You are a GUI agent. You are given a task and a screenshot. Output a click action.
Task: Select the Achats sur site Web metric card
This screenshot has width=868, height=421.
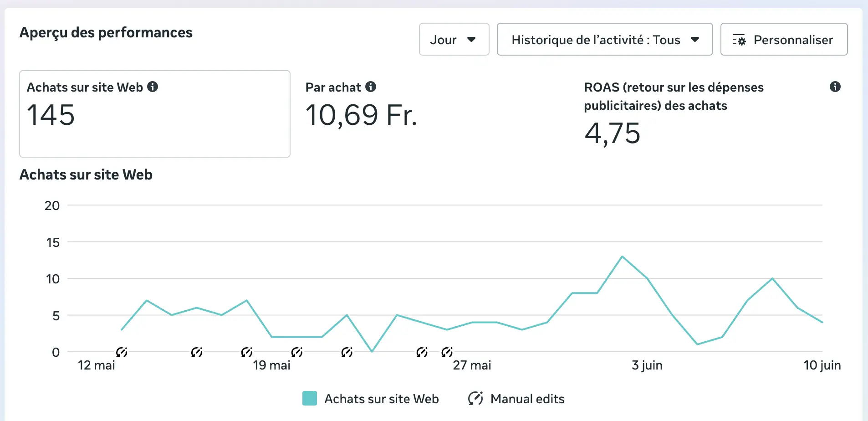coord(155,114)
